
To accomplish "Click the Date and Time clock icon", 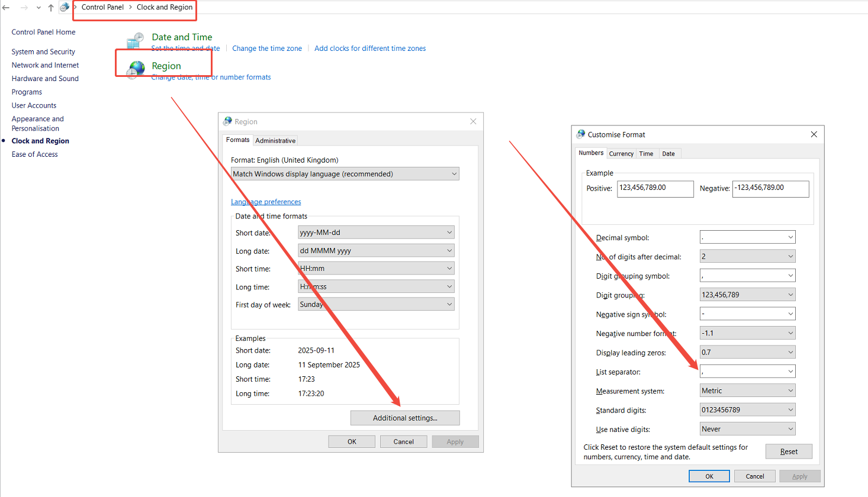I will (x=136, y=41).
